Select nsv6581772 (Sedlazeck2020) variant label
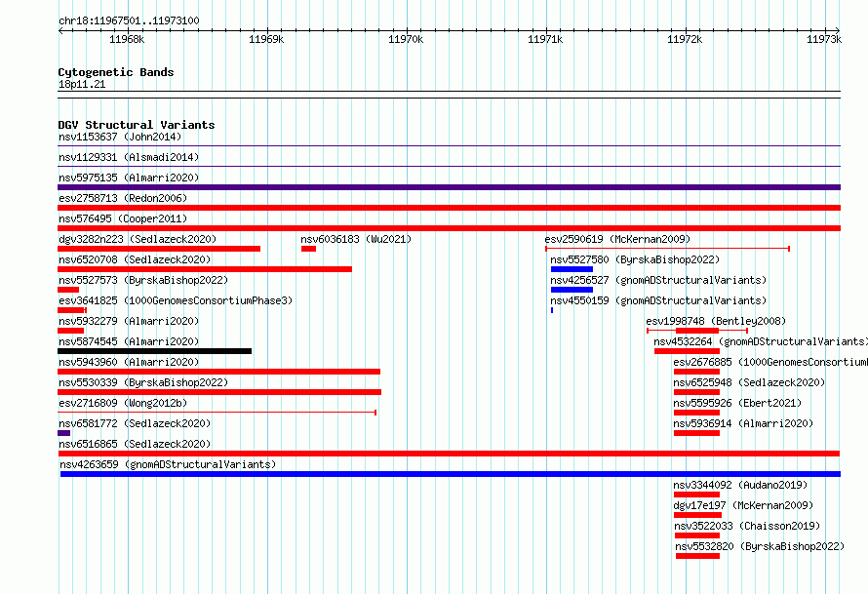 135,423
